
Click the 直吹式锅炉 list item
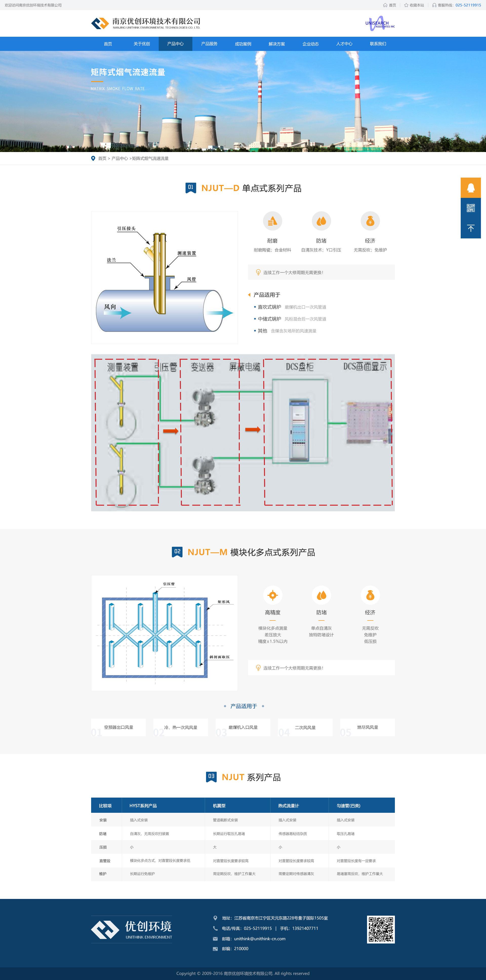pos(269,307)
